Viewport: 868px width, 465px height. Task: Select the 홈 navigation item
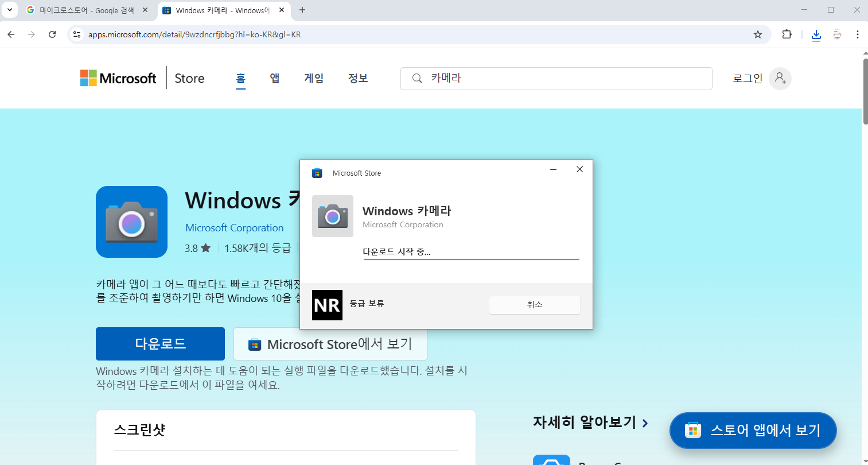click(241, 78)
